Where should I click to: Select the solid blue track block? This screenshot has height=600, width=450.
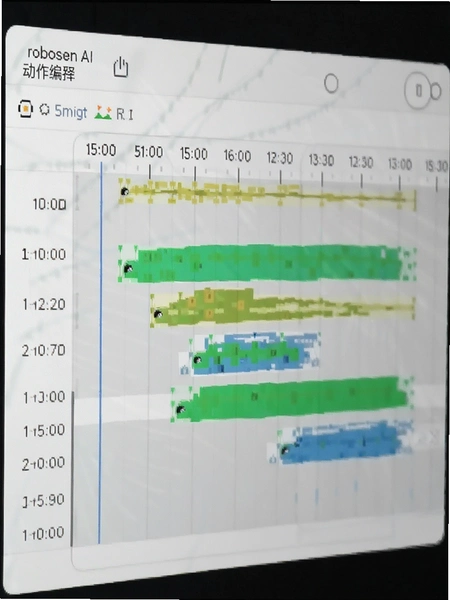coord(342,442)
